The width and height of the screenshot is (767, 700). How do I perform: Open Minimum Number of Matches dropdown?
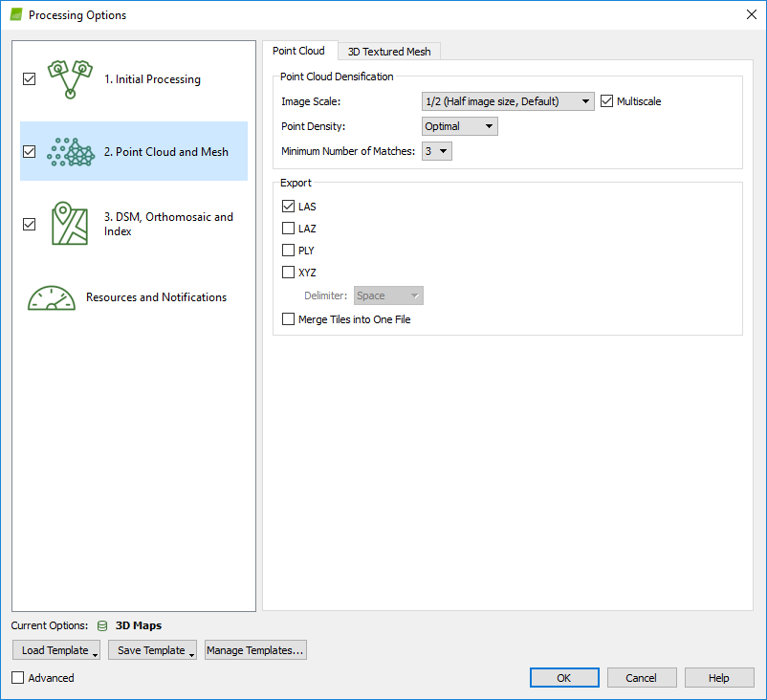pos(436,151)
